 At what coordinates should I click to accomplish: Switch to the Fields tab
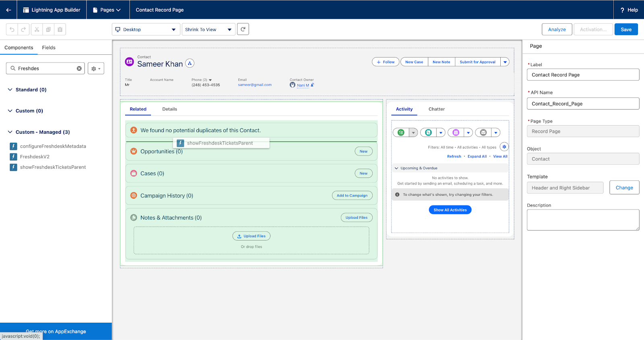[x=49, y=48]
